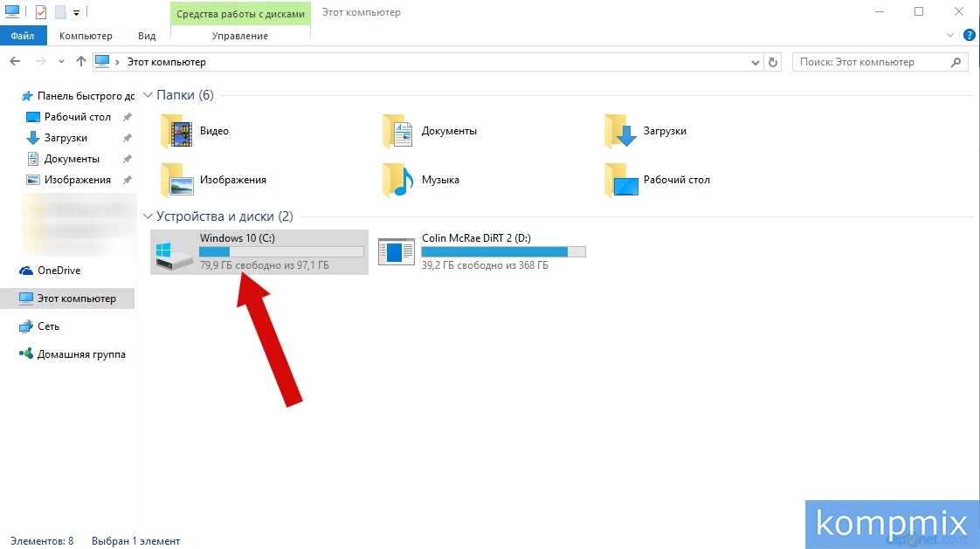Click the Выбран 1 элемент status text
Image resolution: width=980 pixels, height=549 pixels.
(135, 541)
